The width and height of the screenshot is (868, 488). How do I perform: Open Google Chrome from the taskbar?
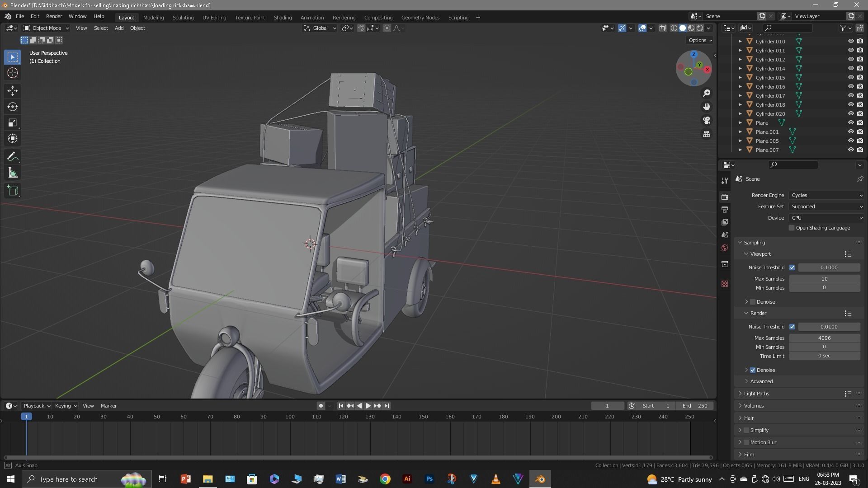385,479
